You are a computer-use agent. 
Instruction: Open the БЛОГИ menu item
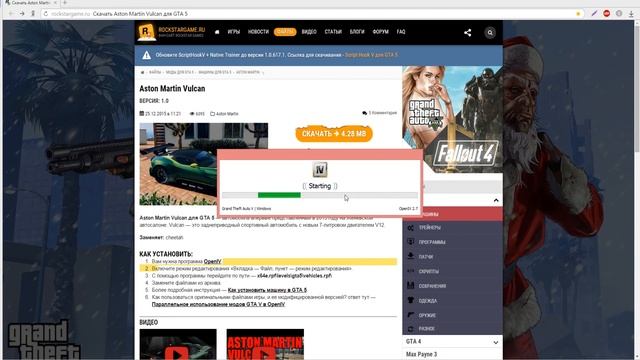[357, 32]
